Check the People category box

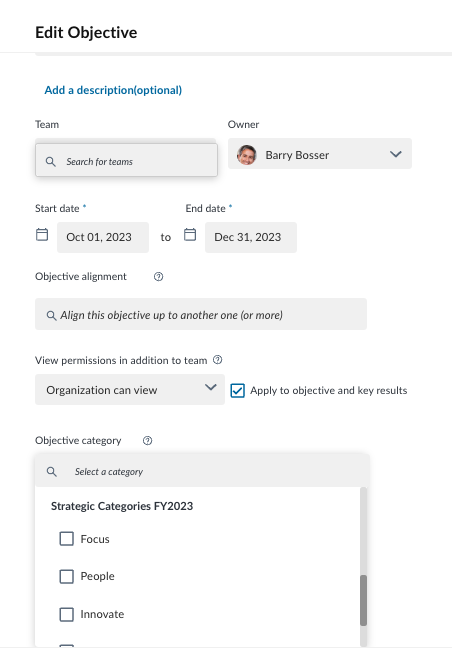[x=66, y=576]
